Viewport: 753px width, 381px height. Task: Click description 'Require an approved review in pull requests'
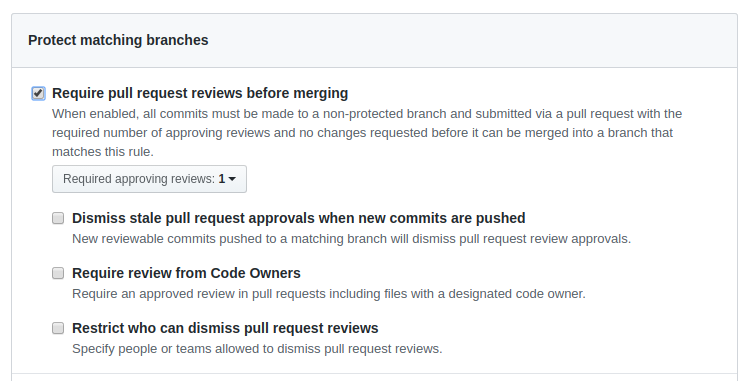point(329,294)
